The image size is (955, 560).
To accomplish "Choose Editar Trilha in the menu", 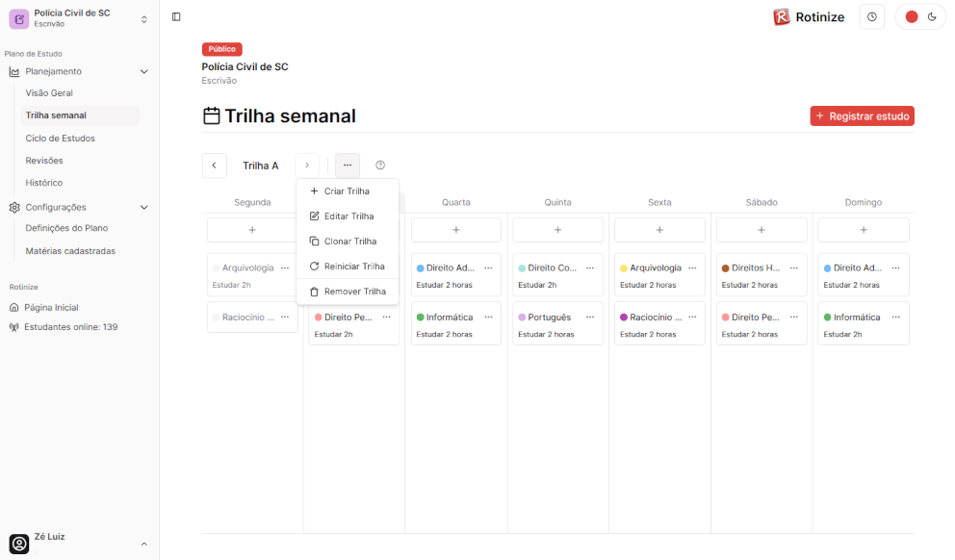I will [x=348, y=216].
